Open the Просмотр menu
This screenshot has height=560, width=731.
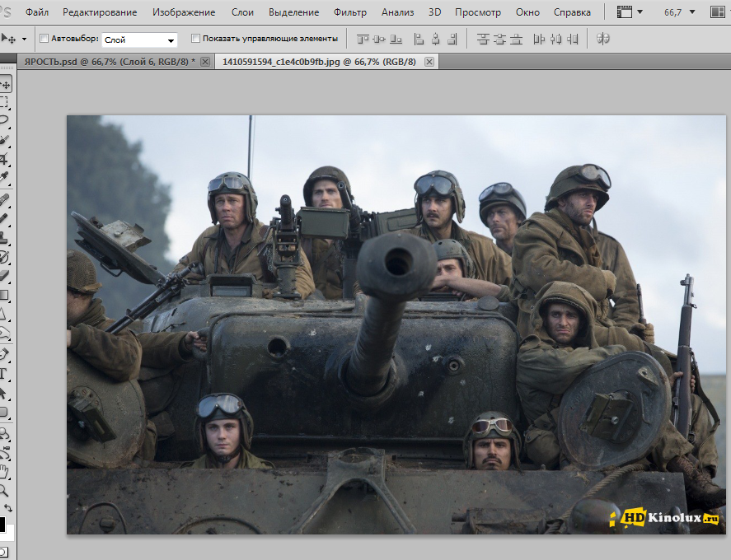point(478,12)
